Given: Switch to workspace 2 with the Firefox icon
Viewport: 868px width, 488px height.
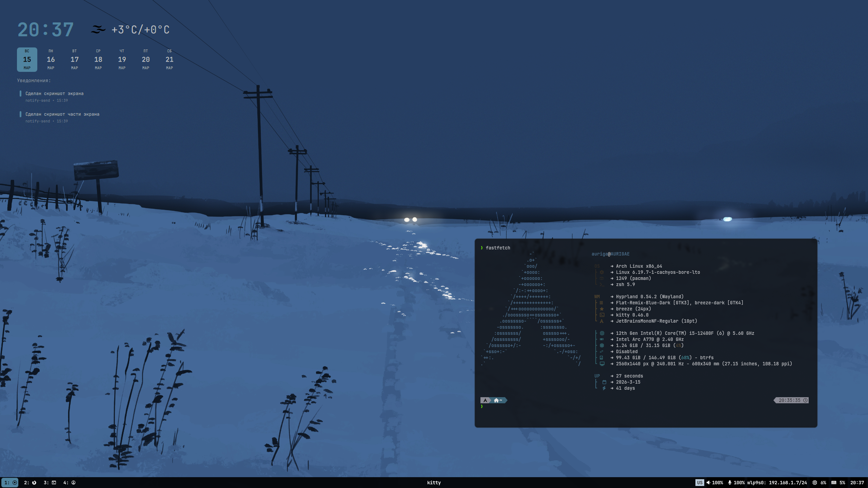Looking at the screenshot, I should coord(30,483).
